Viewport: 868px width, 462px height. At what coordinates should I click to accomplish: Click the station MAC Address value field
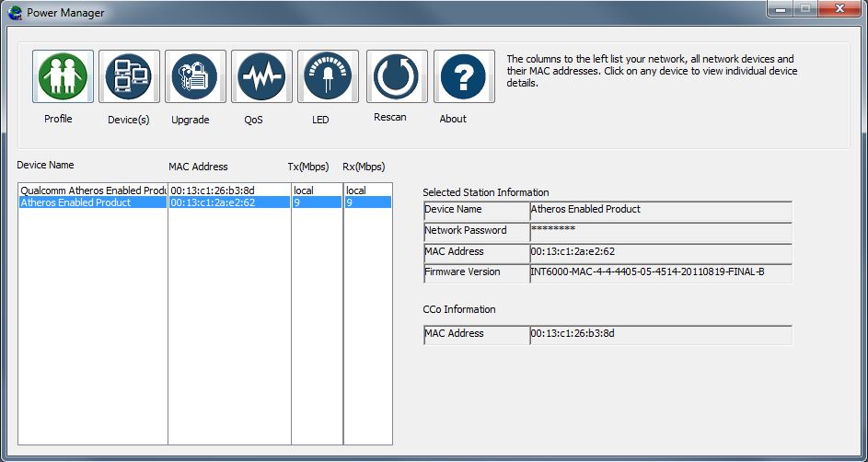pos(661,253)
